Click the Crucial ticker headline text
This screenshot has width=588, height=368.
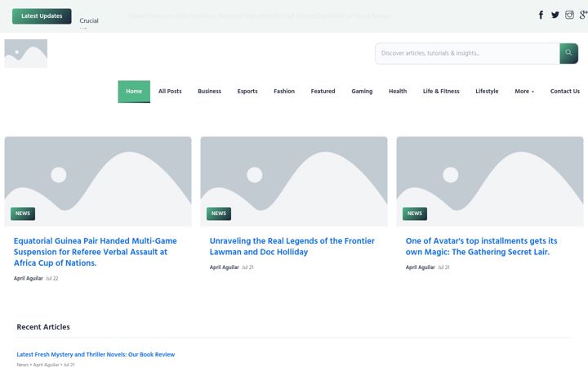[89, 20]
